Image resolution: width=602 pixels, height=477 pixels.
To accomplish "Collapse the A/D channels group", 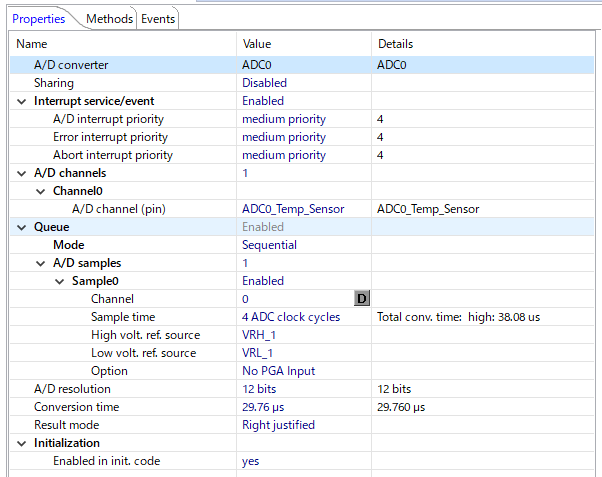I will click(x=22, y=173).
